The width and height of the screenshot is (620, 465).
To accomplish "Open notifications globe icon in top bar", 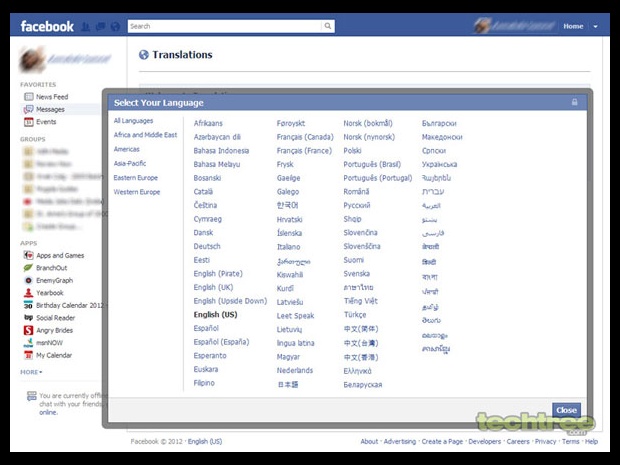I will pyautogui.click(x=115, y=27).
